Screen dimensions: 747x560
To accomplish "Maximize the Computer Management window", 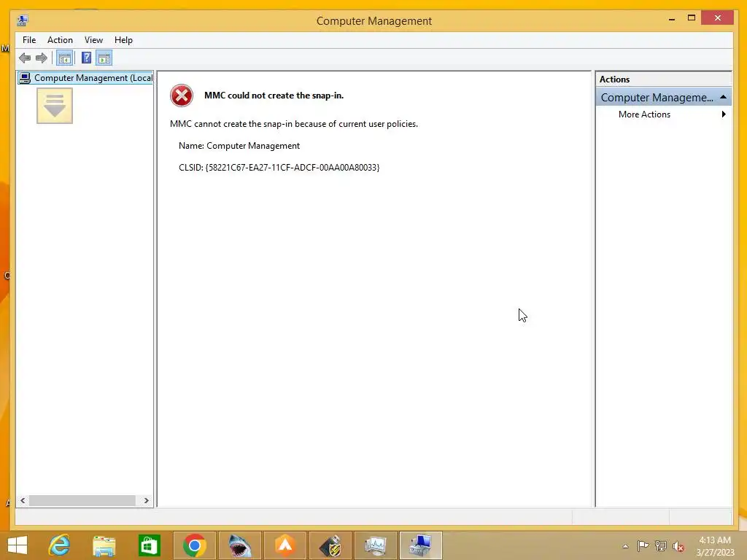I will pyautogui.click(x=692, y=18).
